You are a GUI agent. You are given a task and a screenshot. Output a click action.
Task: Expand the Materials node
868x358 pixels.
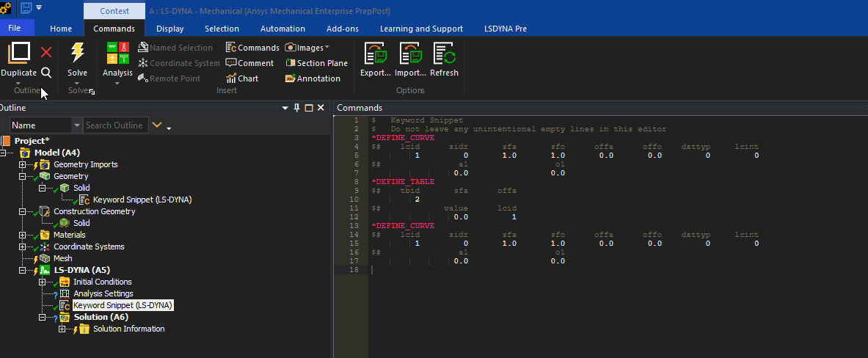(23, 235)
